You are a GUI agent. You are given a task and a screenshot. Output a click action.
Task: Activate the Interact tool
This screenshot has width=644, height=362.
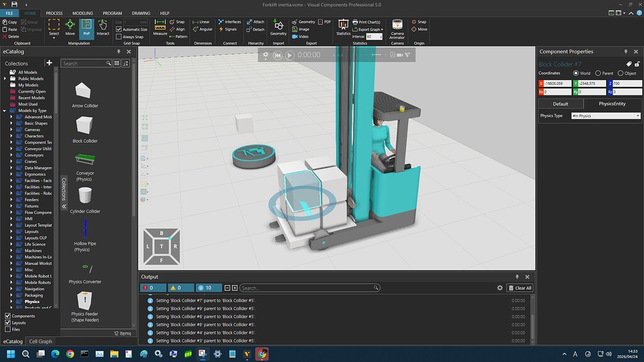pyautogui.click(x=103, y=28)
